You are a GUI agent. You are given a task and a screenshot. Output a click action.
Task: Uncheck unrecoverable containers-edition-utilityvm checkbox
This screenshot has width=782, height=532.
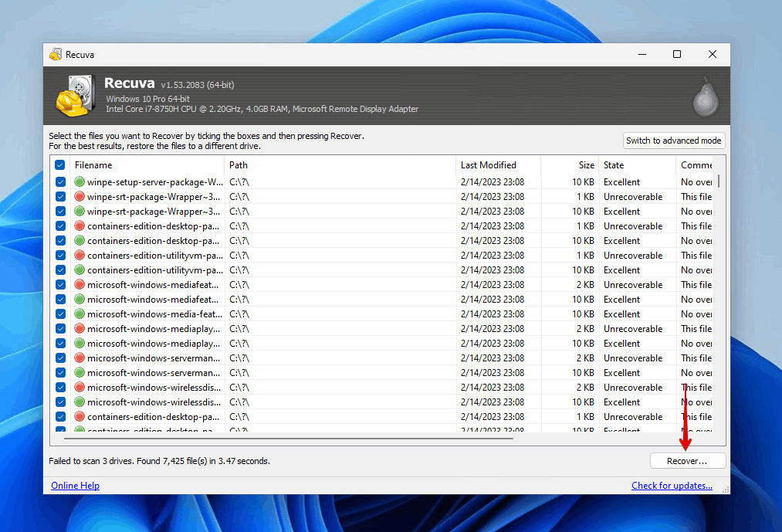pyautogui.click(x=60, y=255)
